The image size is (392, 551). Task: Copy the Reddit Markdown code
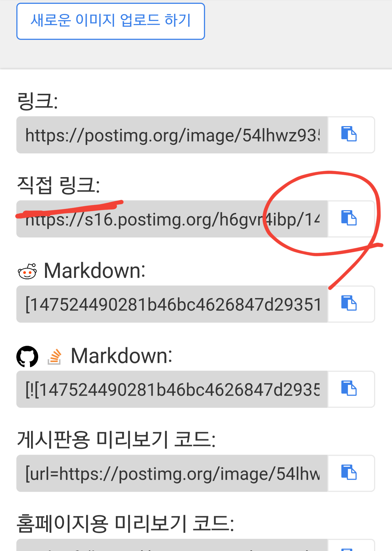point(351,304)
